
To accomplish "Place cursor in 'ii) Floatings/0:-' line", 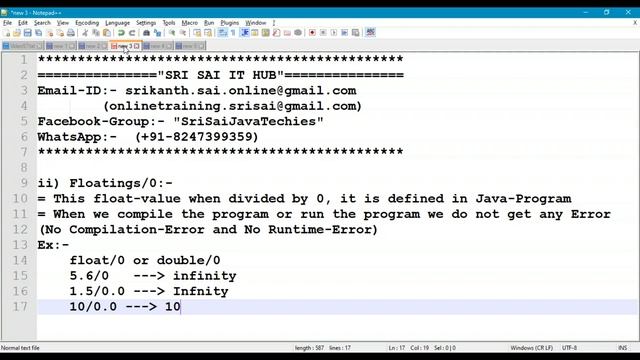I will 105,183.
